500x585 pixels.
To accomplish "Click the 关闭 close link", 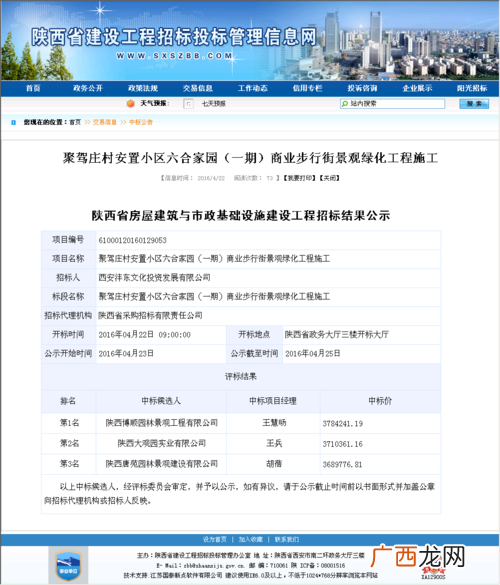I will (x=329, y=178).
